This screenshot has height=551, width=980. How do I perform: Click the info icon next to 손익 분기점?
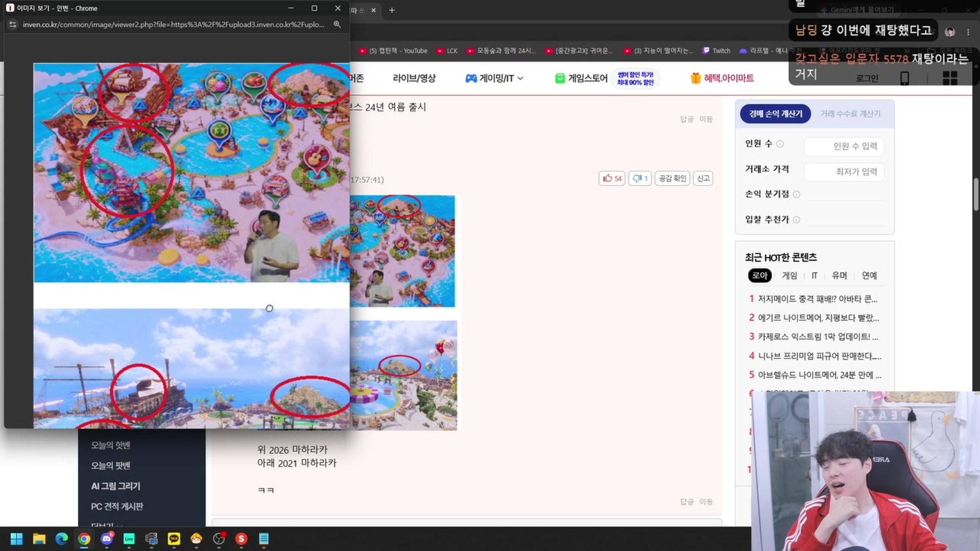797,194
